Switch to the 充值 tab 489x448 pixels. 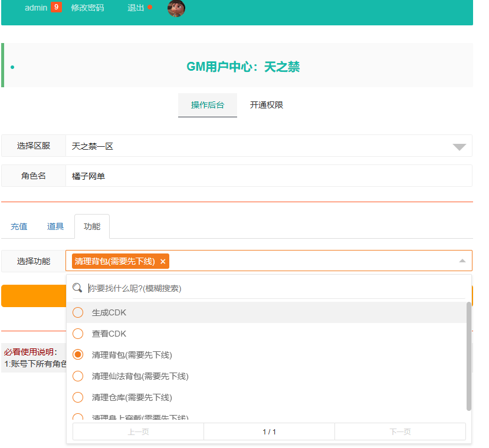click(x=18, y=226)
